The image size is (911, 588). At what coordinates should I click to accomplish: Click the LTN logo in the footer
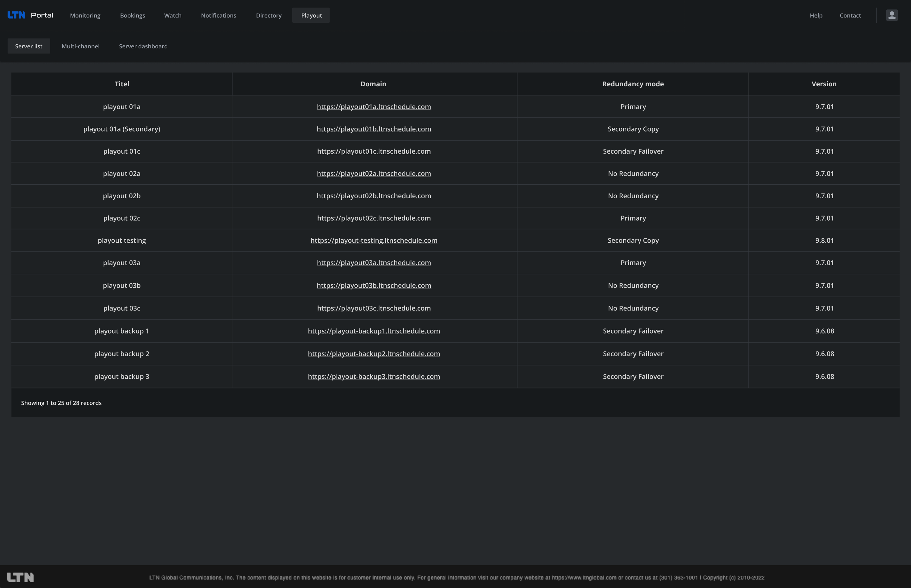(x=21, y=577)
